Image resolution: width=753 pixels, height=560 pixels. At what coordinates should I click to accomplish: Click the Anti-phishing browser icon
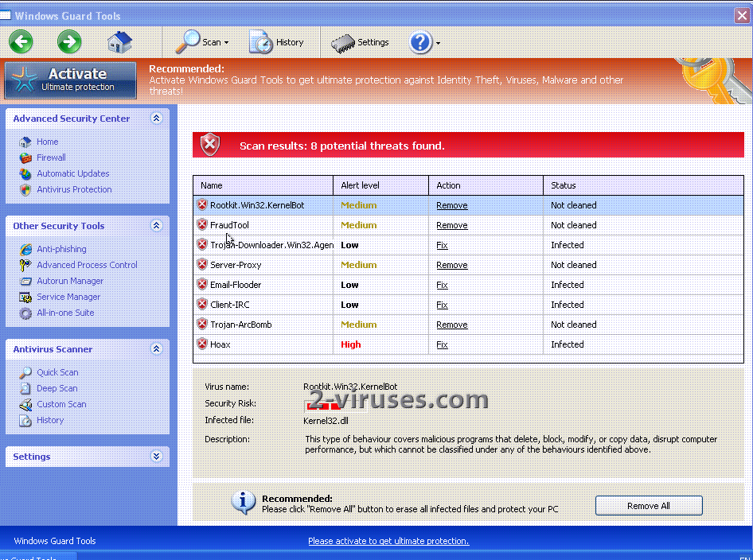25,249
